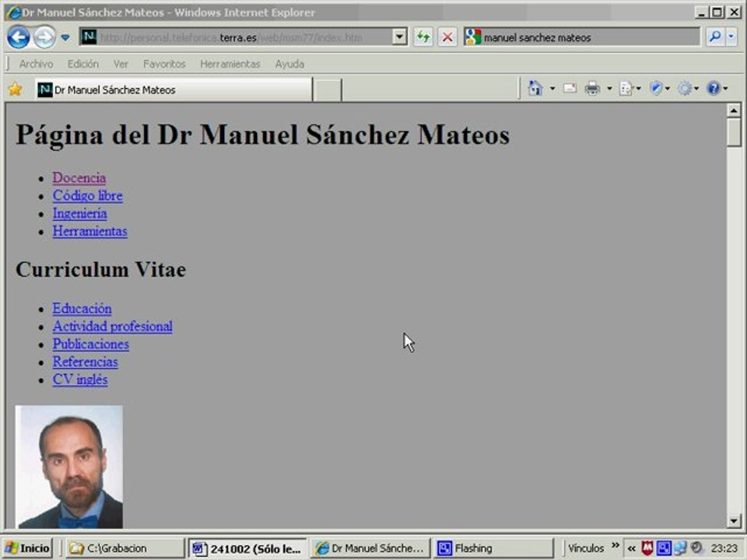Open the Educación link
Image resolution: width=747 pixels, height=560 pixels.
tap(82, 309)
